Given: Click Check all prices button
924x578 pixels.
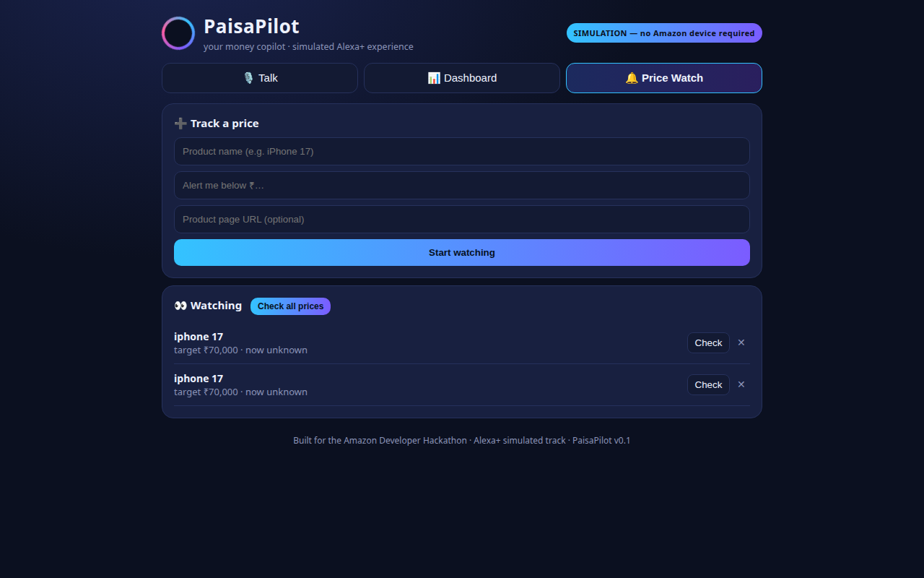Looking at the screenshot, I should 290,306.
